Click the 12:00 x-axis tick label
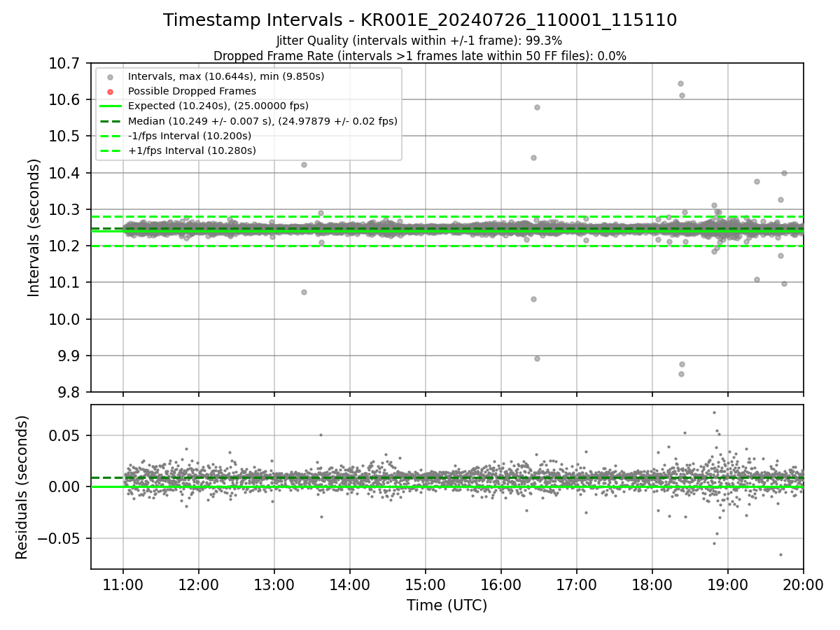 point(199,583)
